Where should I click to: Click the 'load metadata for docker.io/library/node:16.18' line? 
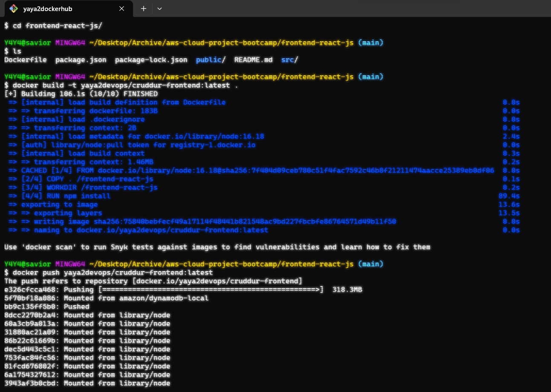(136, 136)
